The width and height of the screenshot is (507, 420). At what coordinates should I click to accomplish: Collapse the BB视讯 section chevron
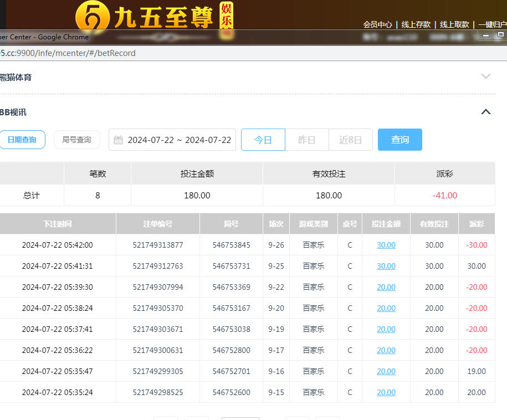486,111
